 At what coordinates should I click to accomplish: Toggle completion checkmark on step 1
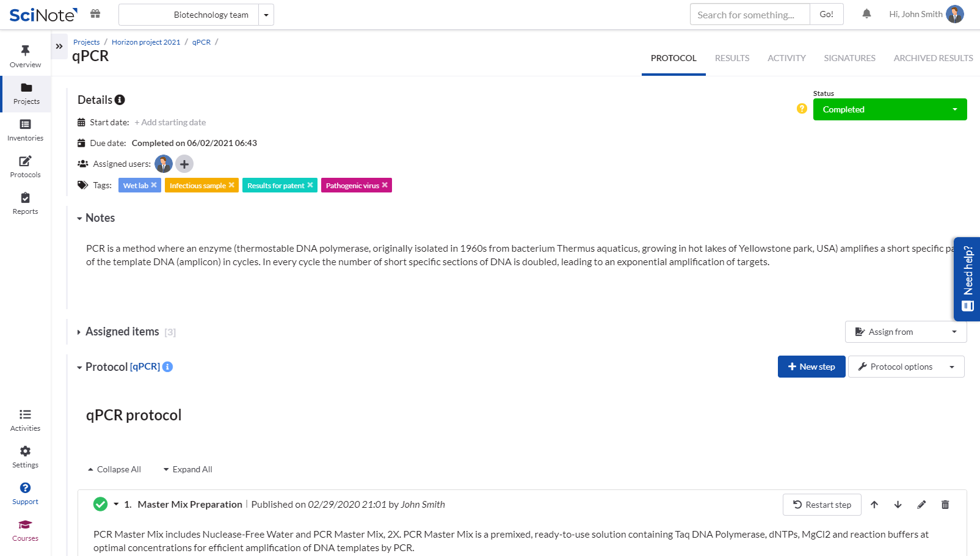pyautogui.click(x=100, y=504)
